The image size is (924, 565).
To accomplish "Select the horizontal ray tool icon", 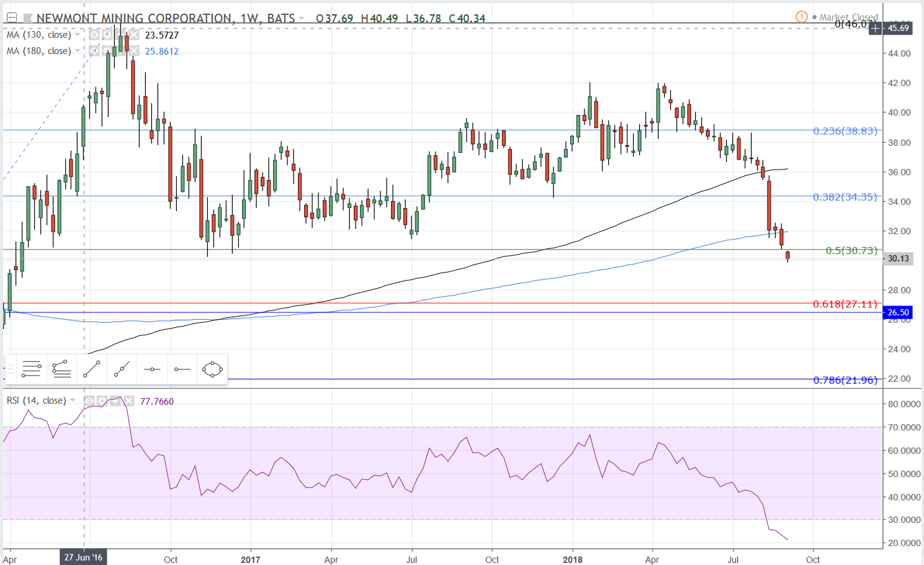I will 182,369.
